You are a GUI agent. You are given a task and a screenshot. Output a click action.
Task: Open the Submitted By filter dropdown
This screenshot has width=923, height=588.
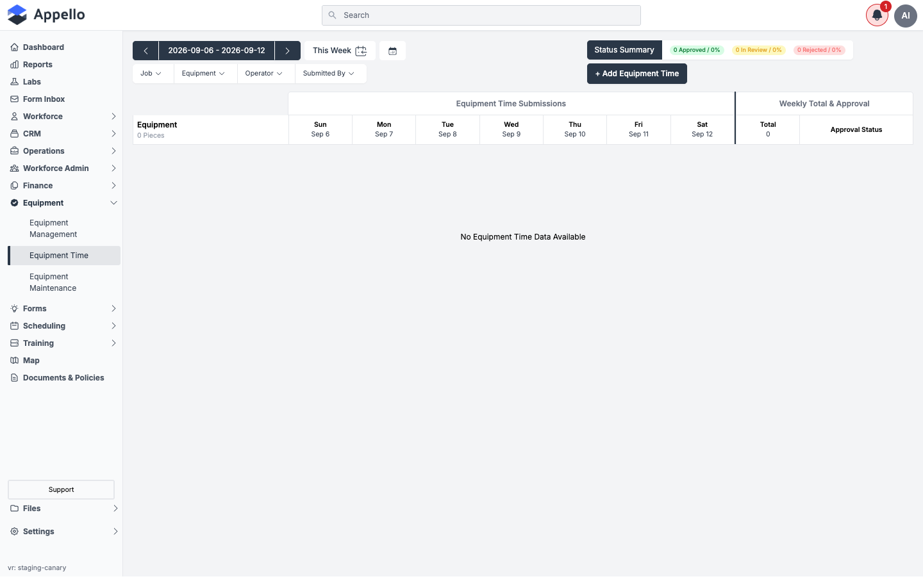point(329,74)
